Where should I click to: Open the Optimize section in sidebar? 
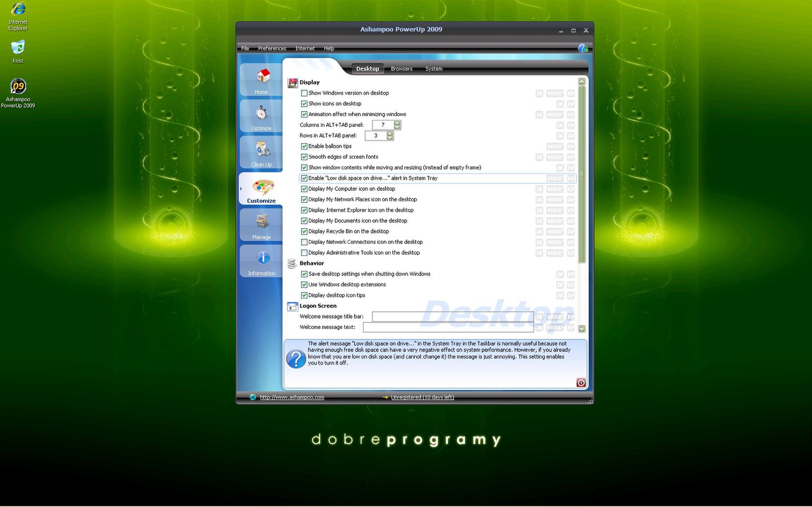[261, 116]
